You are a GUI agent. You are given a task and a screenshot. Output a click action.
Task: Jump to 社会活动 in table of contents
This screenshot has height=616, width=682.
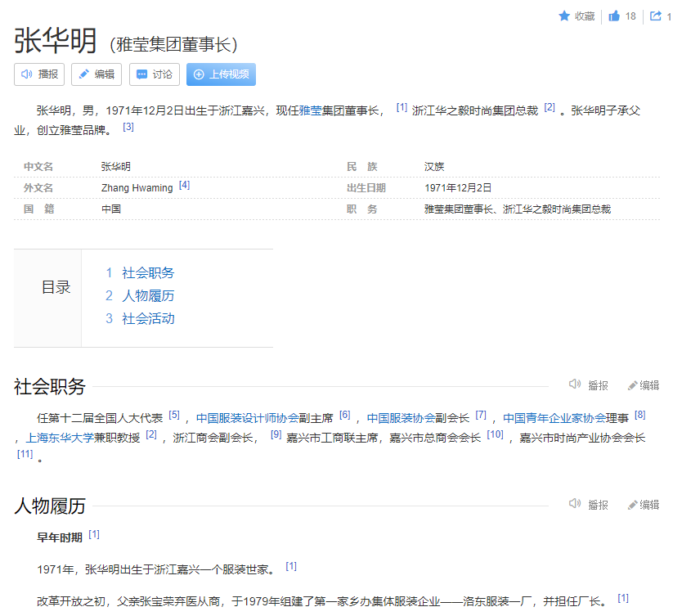148,318
